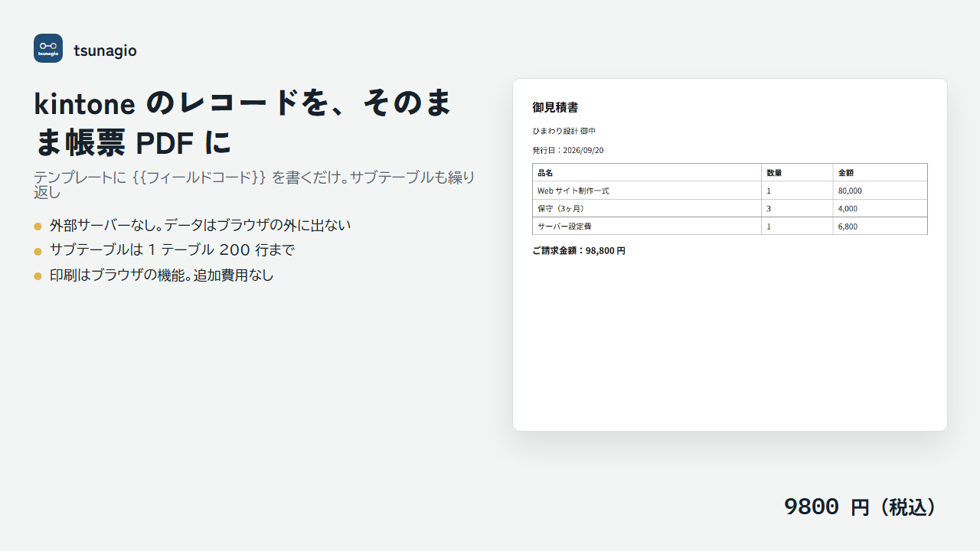Click the subtitle mentioning {{フィールドコード}}
The height and width of the screenshot is (551, 980).
point(255,184)
